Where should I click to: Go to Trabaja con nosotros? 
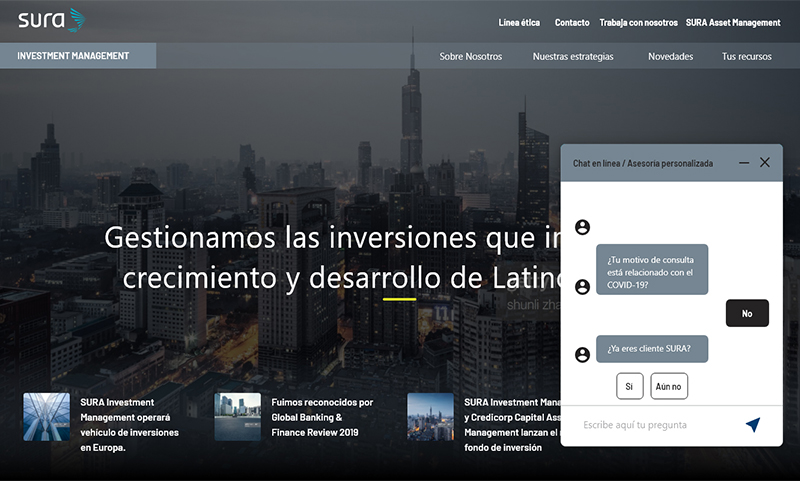click(638, 22)
